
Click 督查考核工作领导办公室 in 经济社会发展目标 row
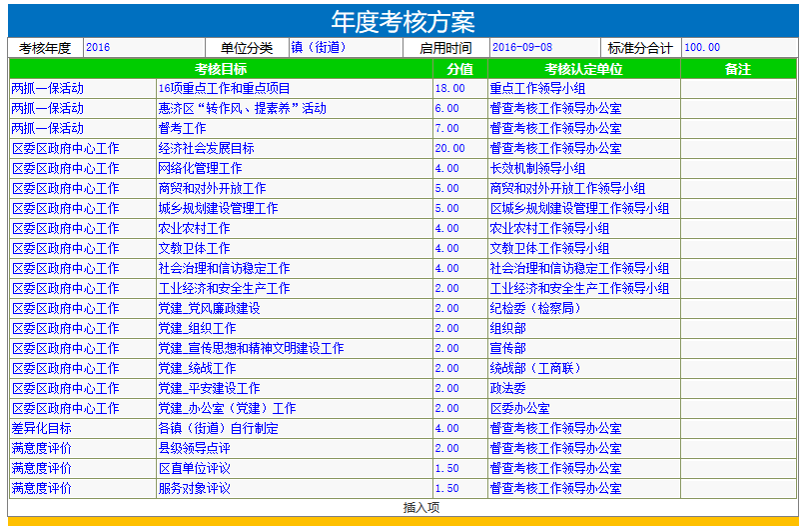coord(584,149)
